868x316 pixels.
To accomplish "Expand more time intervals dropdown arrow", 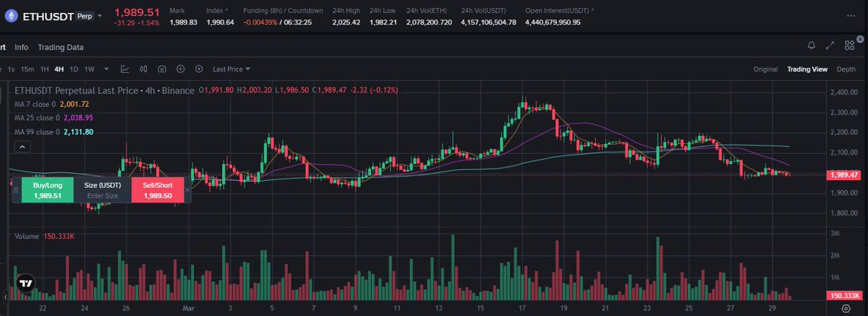I will [106, 69].
